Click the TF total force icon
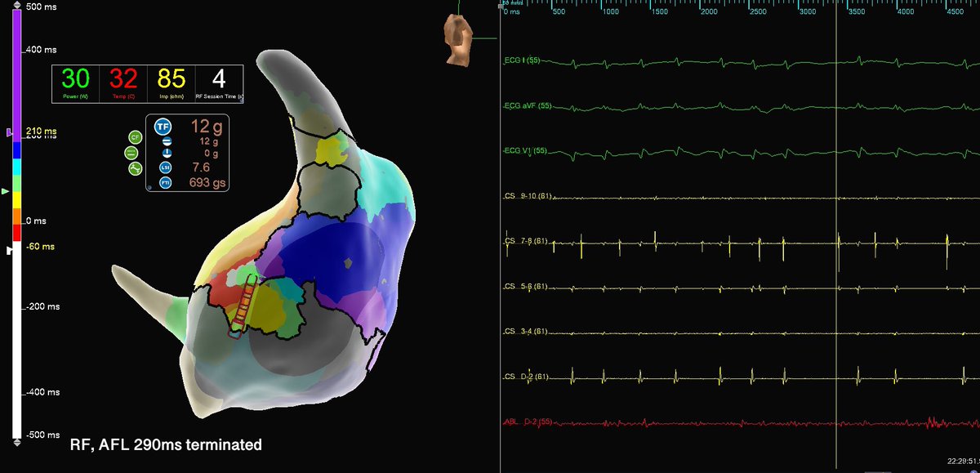Image resolution: width=980 pixels, height=473 pixels. 163,127
